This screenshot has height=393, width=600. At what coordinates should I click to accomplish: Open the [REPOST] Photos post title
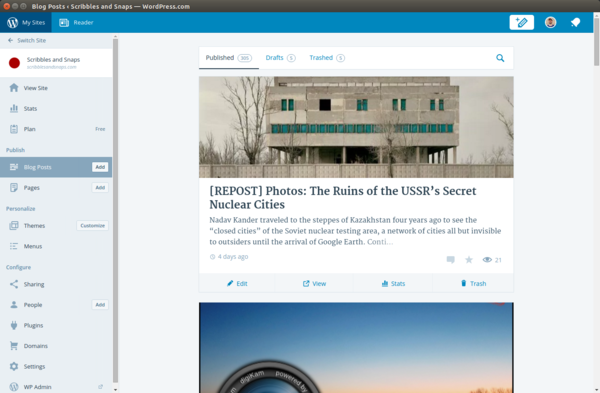tap(342, 197)
